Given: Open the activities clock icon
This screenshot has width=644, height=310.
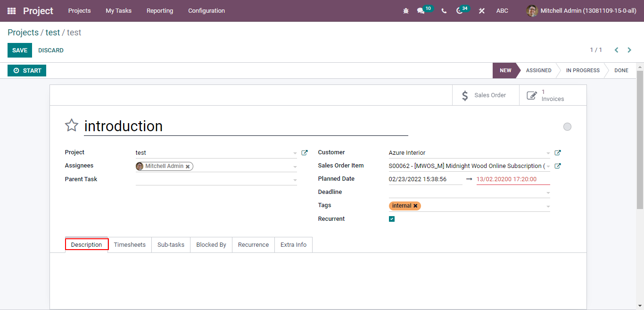Looking at the screenshot, I should tap(461, 10).
